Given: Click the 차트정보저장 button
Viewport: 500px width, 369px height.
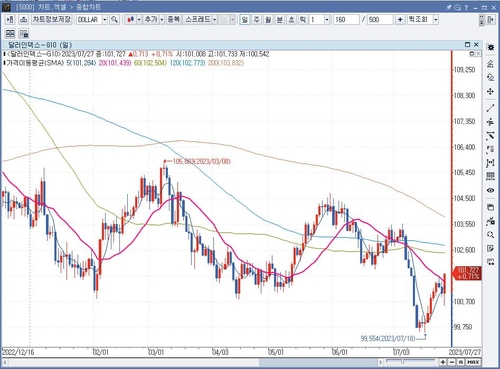Looking at the screenshot, I should coord(52,20).
